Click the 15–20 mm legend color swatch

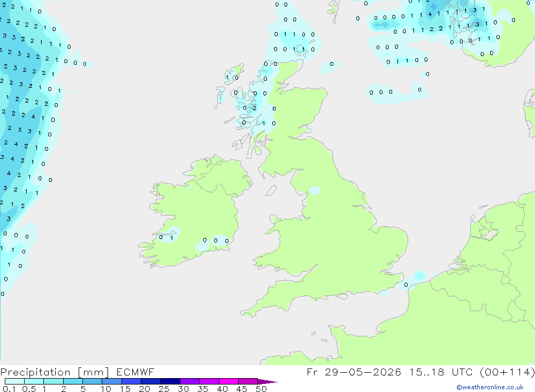[x=131, y=381]
